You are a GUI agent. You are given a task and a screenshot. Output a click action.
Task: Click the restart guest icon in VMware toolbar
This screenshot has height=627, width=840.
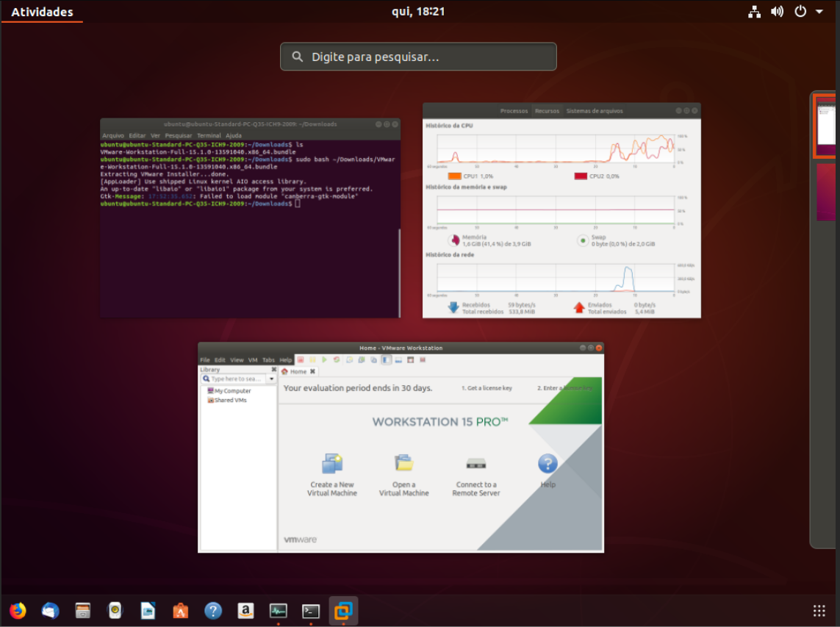[x=337, y=359]
